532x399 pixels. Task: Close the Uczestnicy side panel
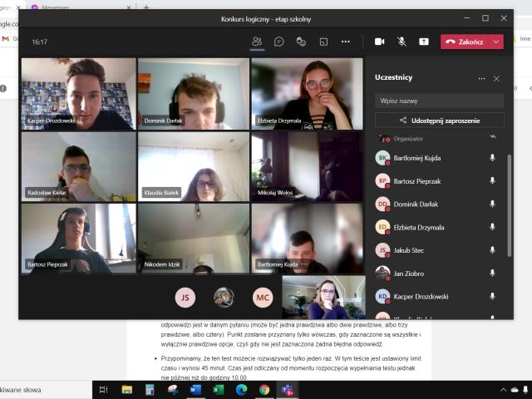pos(496,79)
